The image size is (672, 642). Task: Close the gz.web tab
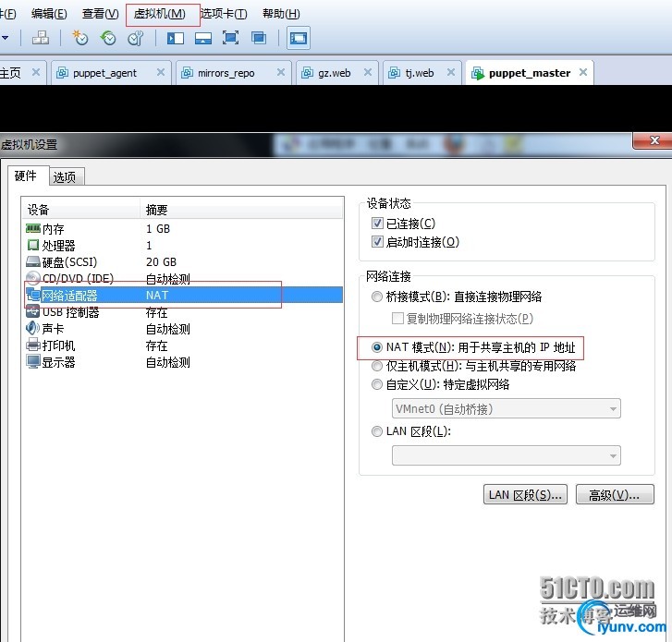(368, 72)
